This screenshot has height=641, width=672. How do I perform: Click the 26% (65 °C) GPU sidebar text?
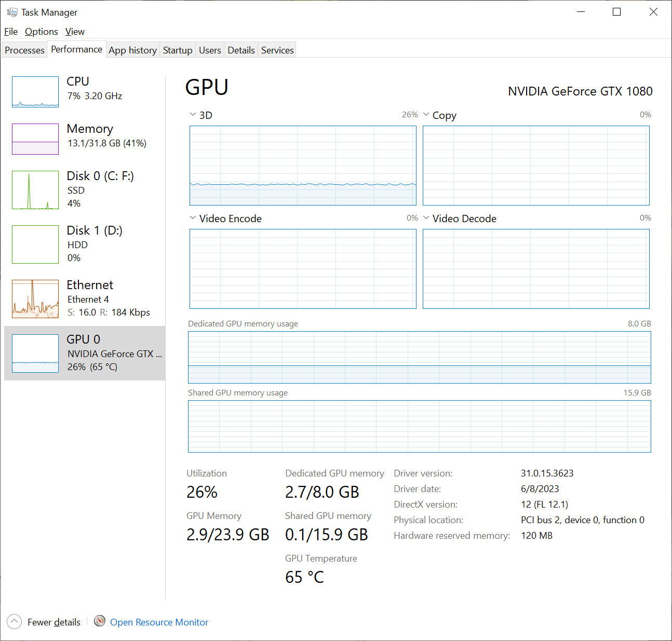click(x=92, y=367)
